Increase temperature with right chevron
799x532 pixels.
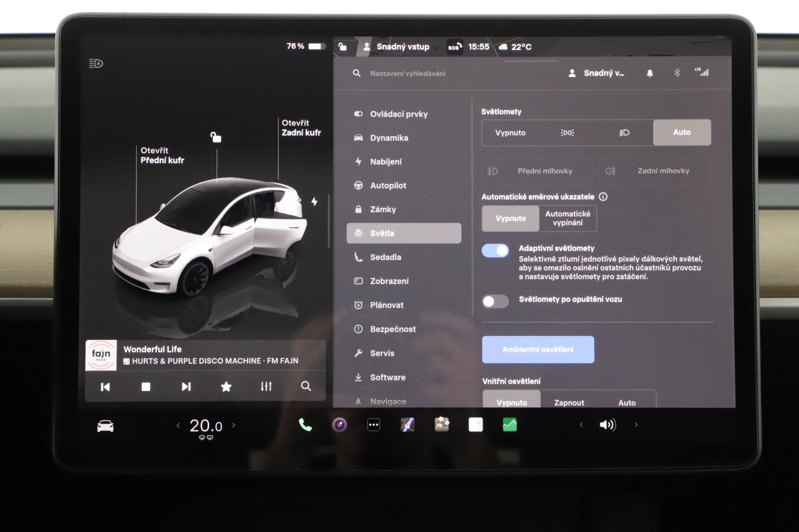pyautogui.click(x=233, y=425)
